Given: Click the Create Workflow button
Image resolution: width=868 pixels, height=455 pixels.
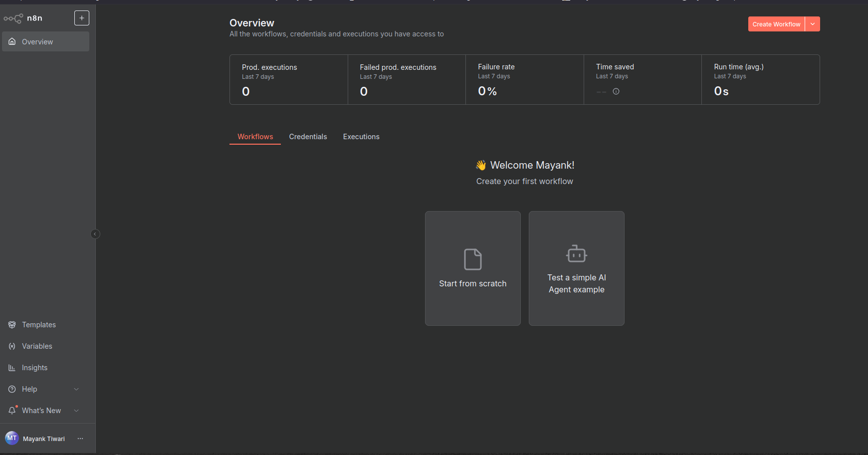Looking at the screenshot, I should point(776,23).
